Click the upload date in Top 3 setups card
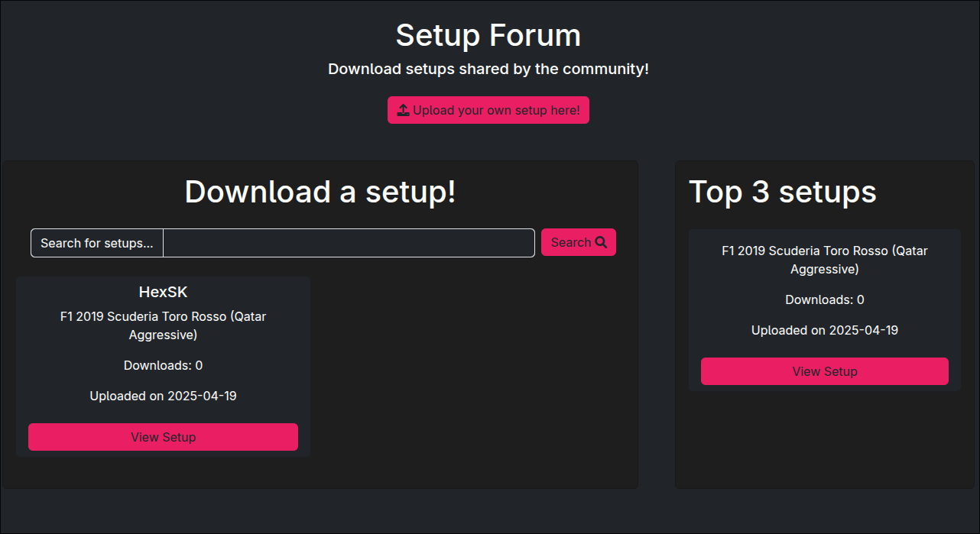Screen dimensions: 980x534 pyautogui.click(x=825, y=330)
